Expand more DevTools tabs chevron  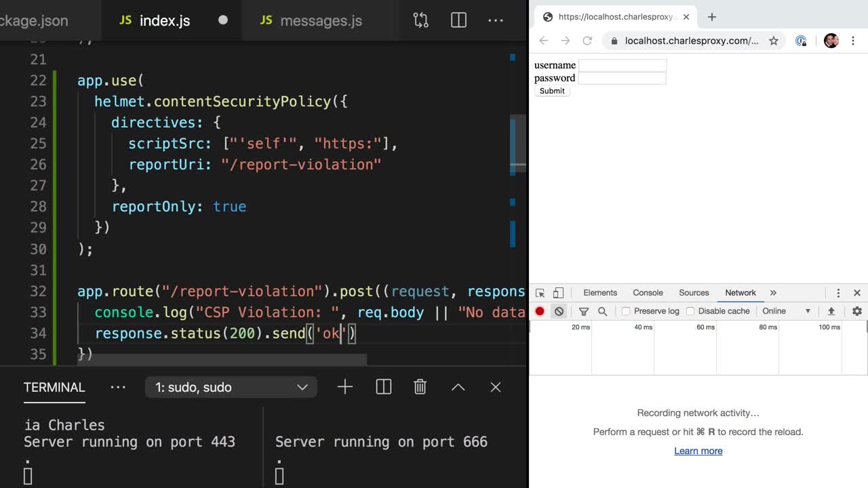773,293
